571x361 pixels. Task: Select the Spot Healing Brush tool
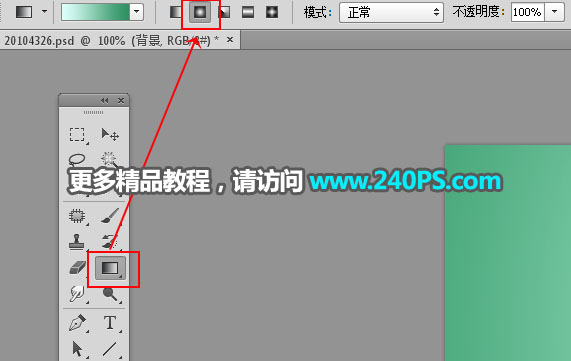(x=77, y=216)
